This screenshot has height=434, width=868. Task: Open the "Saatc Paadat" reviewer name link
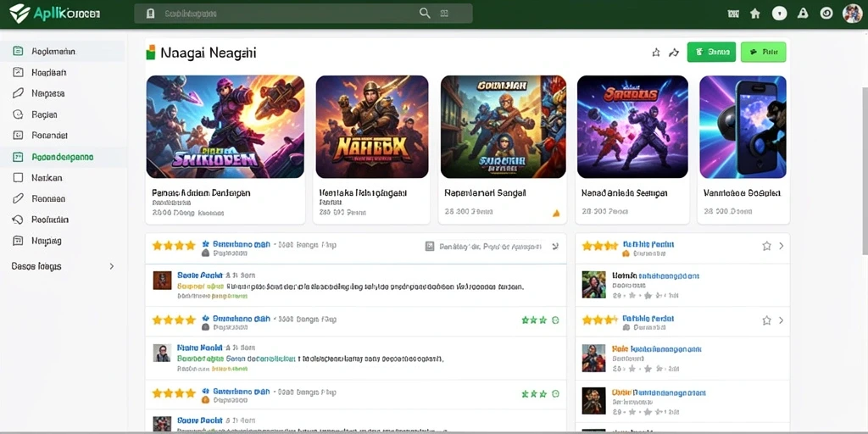tap(200, 275)
